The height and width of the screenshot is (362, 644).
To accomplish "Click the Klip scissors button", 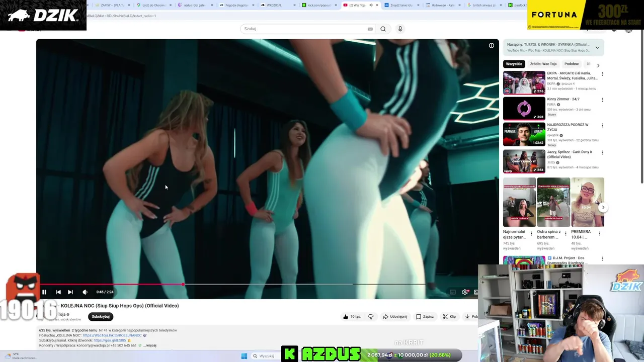I will (449, 317).
